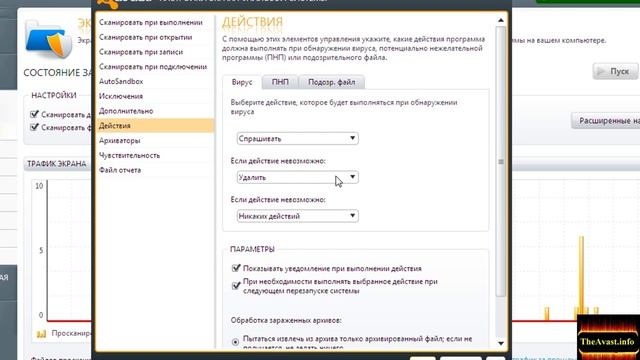Click the 'ДЕЙСТВИЯ' heading text
640x360 pixels.
[252, 22]
